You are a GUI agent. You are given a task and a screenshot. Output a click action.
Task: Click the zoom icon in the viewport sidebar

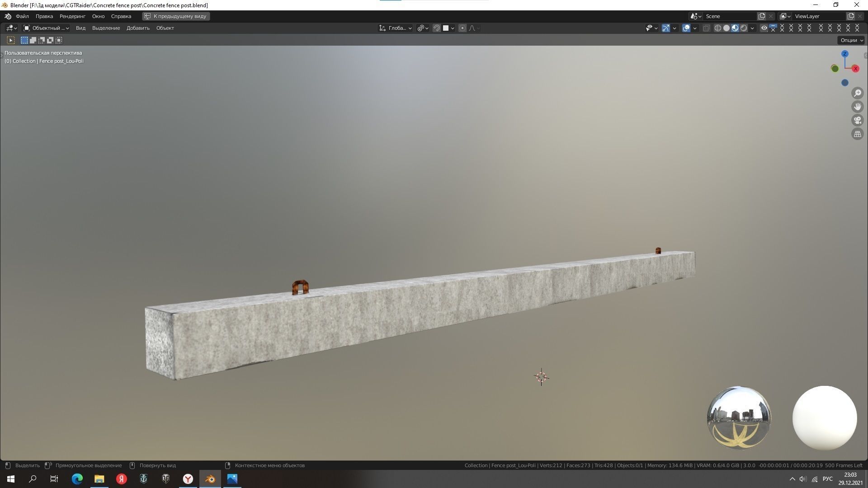(858, 93)
